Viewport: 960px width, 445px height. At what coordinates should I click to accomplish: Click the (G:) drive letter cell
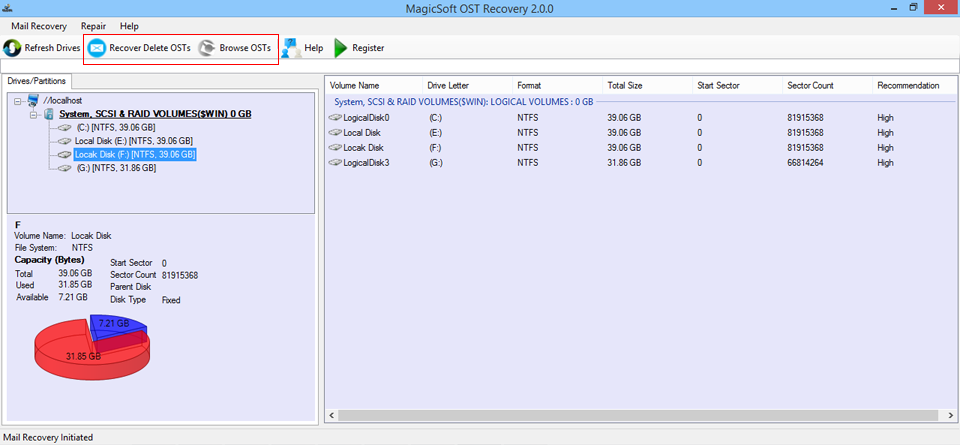coord(435,163)
